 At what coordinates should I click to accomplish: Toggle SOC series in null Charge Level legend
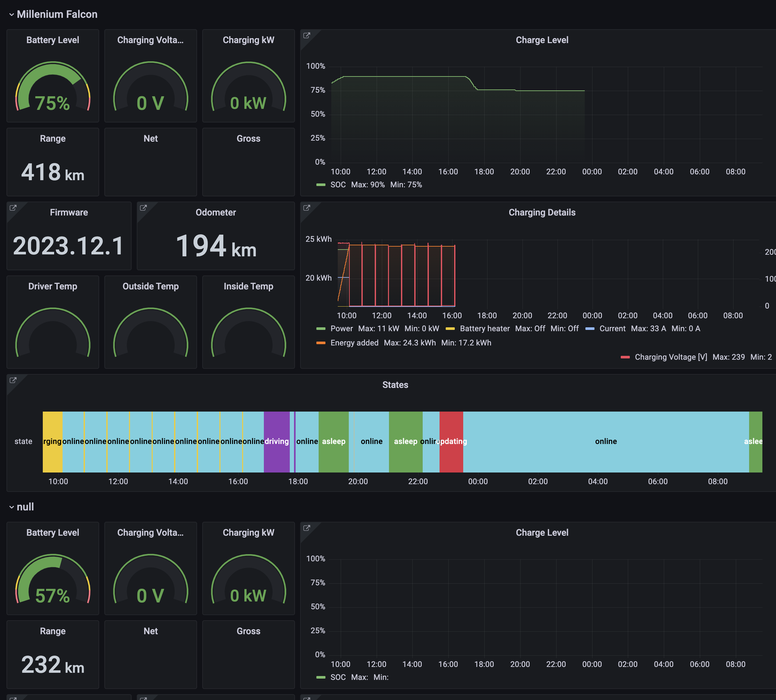tap(338, 677)
